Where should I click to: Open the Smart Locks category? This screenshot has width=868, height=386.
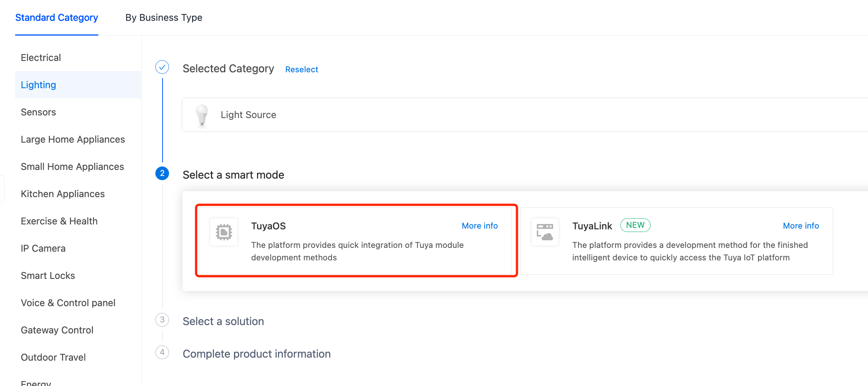tap(78, 275)
